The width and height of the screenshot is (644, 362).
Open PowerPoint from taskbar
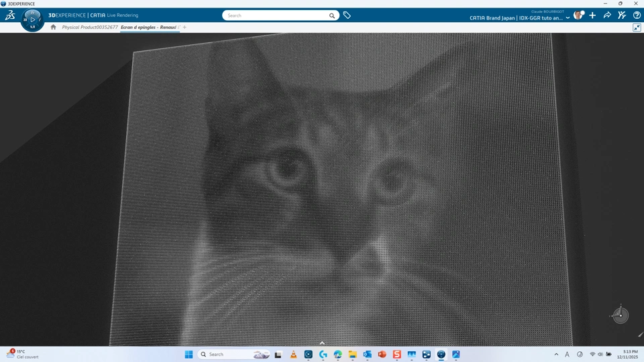[382, 355]
